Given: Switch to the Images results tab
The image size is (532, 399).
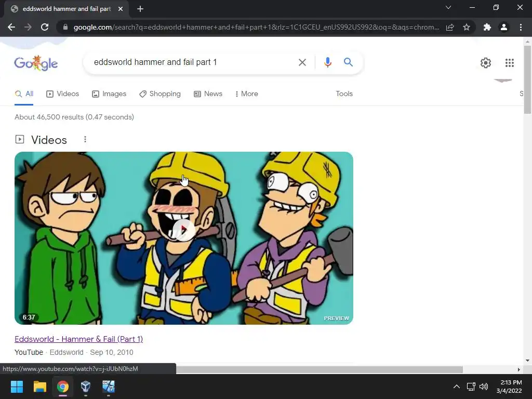Looking at the screenshot, I should (109, 94).
